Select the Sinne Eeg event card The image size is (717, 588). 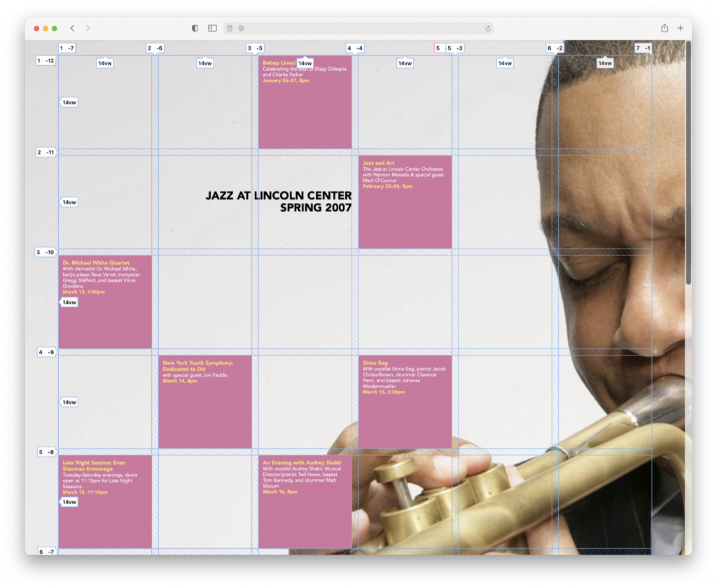point(405,402)
